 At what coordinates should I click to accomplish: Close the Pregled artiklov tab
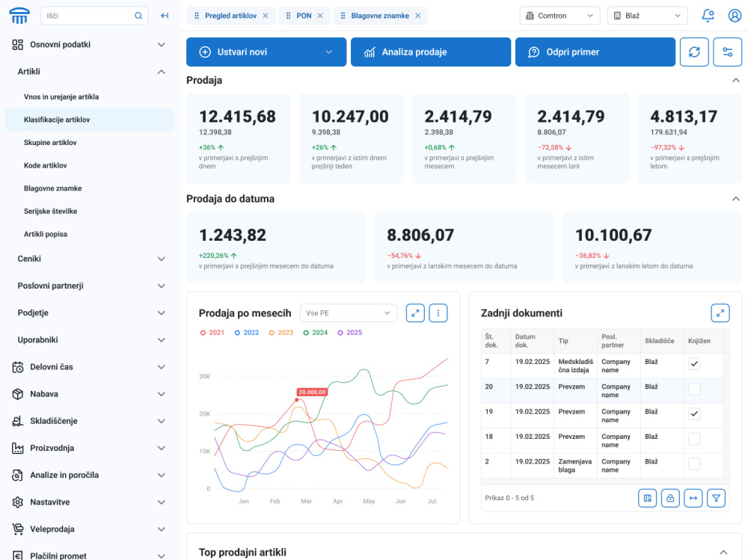[266, 16]
